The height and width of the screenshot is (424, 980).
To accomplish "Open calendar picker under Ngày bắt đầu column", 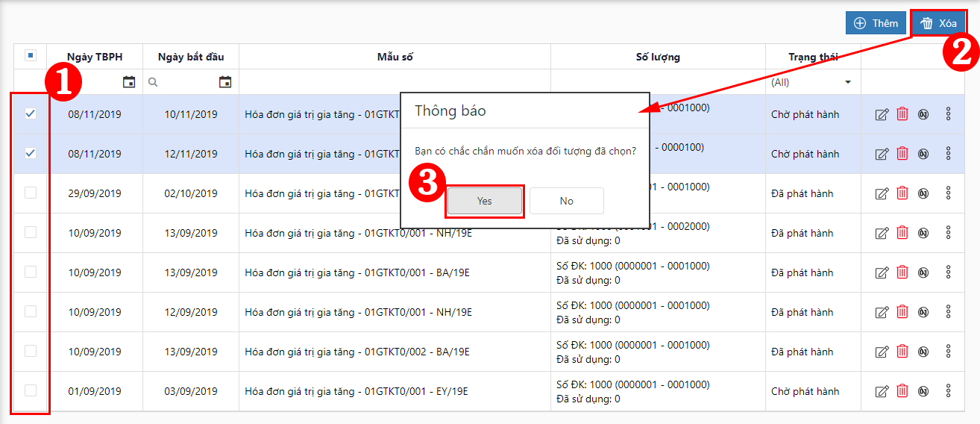I will [x=225, y=82].
